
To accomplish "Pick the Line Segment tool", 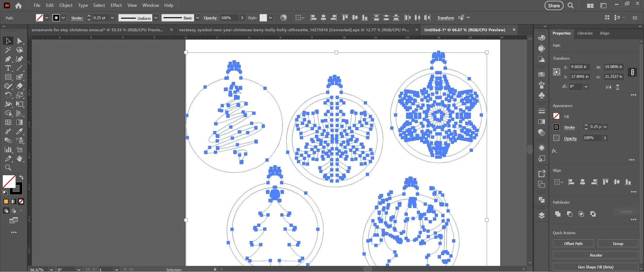I will pyautogui.click(x=20, y=68).
